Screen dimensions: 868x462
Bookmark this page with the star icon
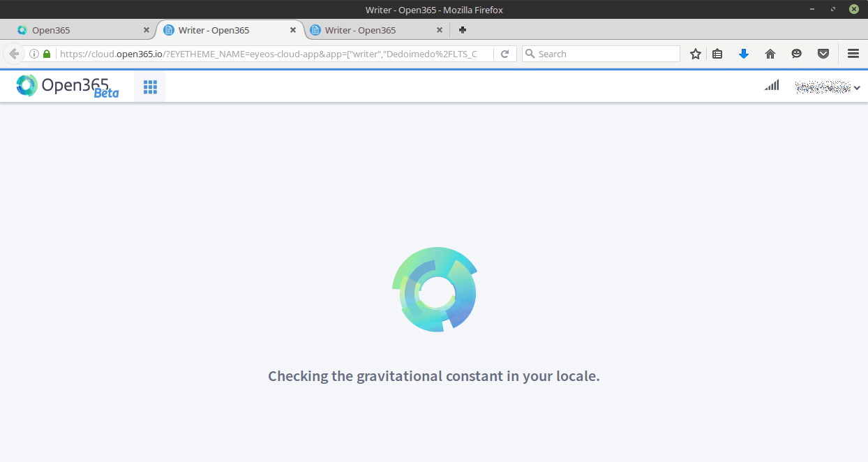tap(695, 54)
